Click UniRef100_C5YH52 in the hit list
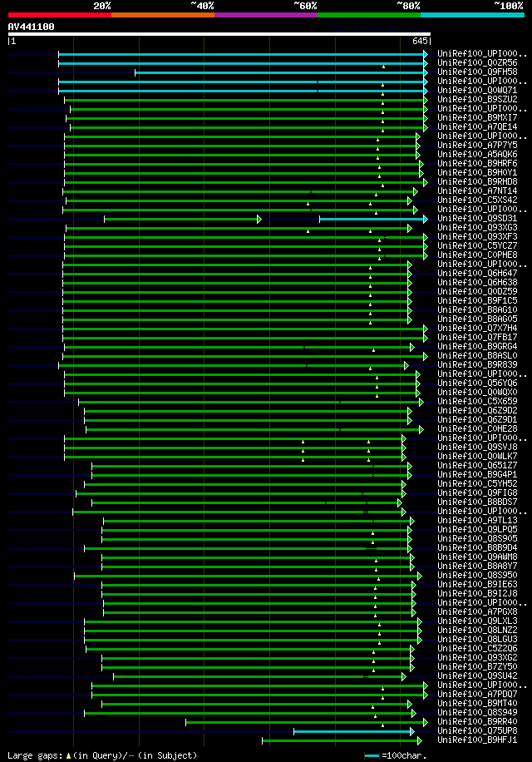The image size is (532, 762). point(477,484)
